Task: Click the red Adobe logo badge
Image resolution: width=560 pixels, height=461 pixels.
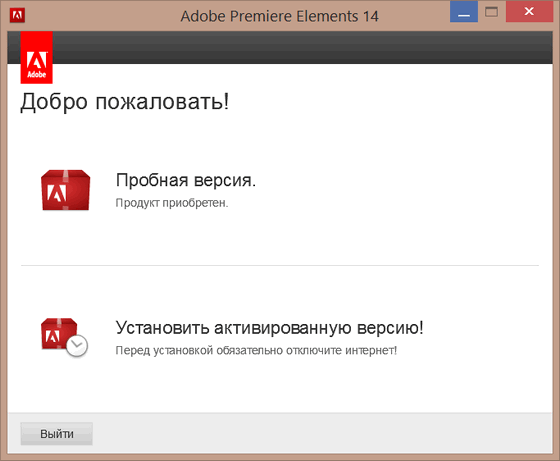Action: coord(36,57)
